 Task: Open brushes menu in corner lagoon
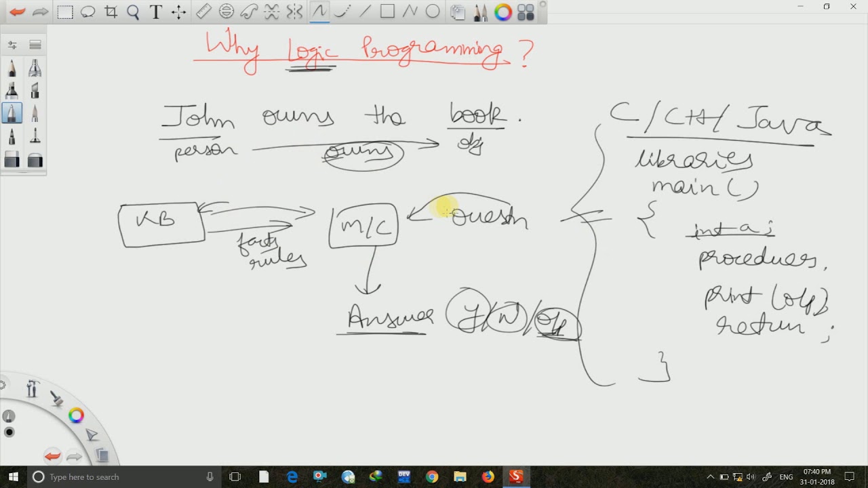[57, 399]
